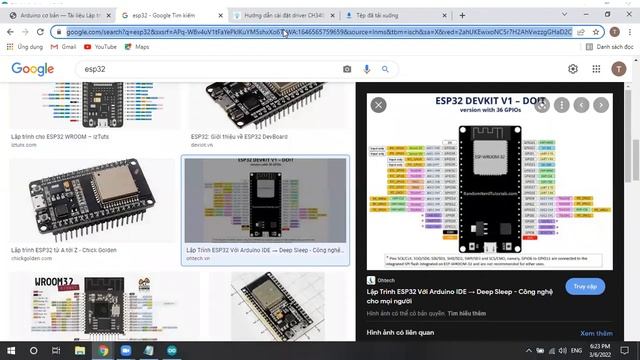640x360 pixels.
Task: Open the Ứng dụng bookmarks shortcut
Action: [24, 47]
